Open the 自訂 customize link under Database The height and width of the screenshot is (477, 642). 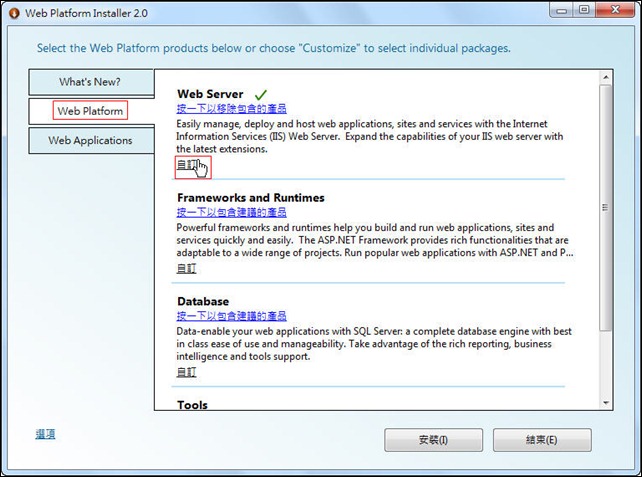pyautogui.click(x=186, y=372)
